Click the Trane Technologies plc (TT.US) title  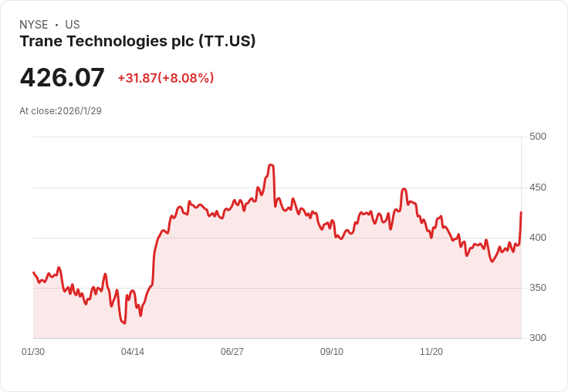[x=137, y=41]
